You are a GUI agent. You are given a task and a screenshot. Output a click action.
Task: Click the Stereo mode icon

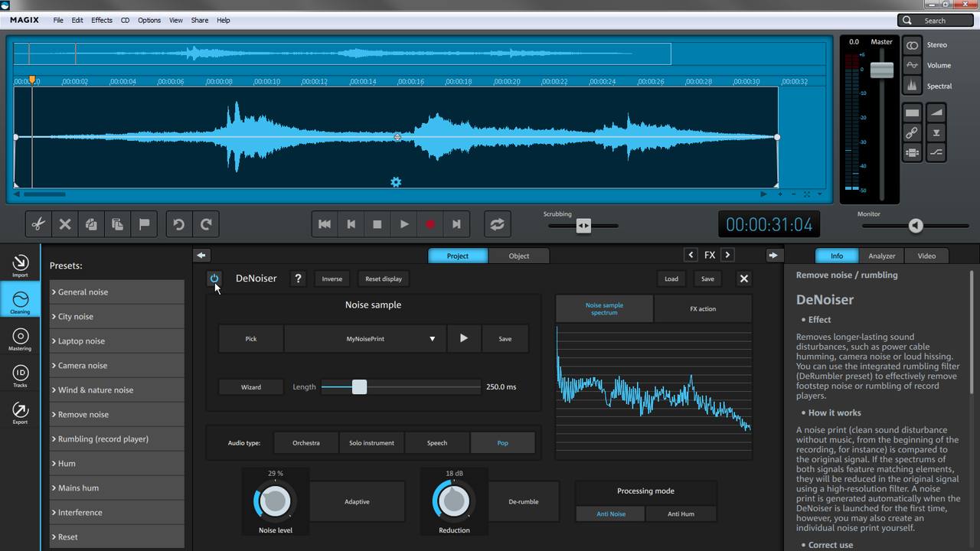912,45
